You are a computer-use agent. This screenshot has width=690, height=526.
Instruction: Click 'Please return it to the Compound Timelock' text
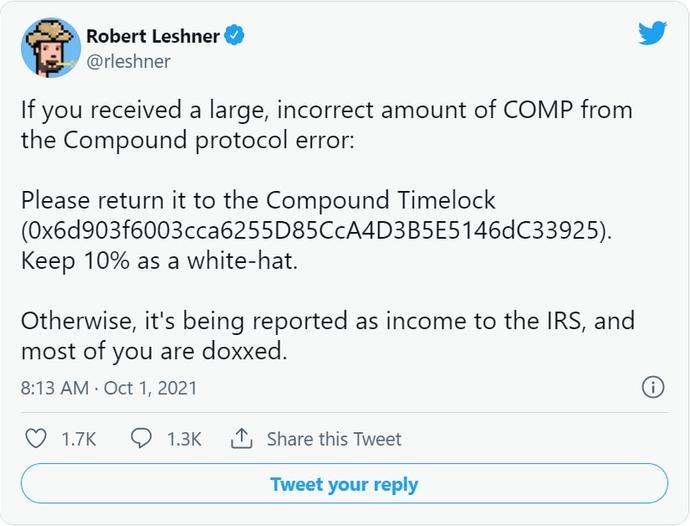pyautogui.click(x=258, y=200)
